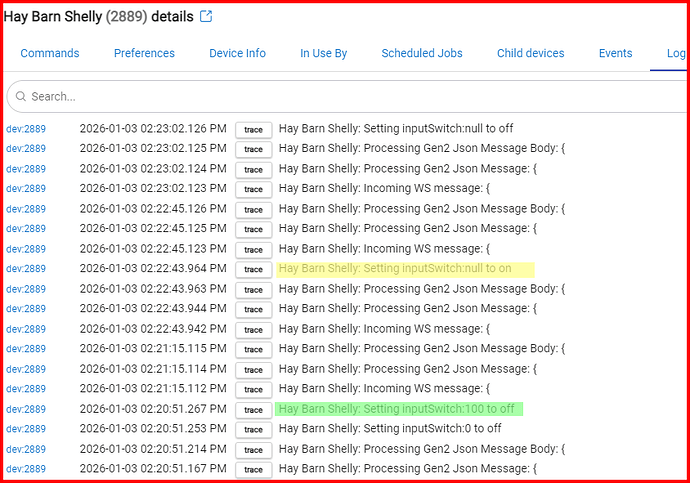This screenshot has width=690, height=483.
Task: Select yellow highlighted 'Setting inputSwitch:null to on' message
Action: (x=395, y=268)
